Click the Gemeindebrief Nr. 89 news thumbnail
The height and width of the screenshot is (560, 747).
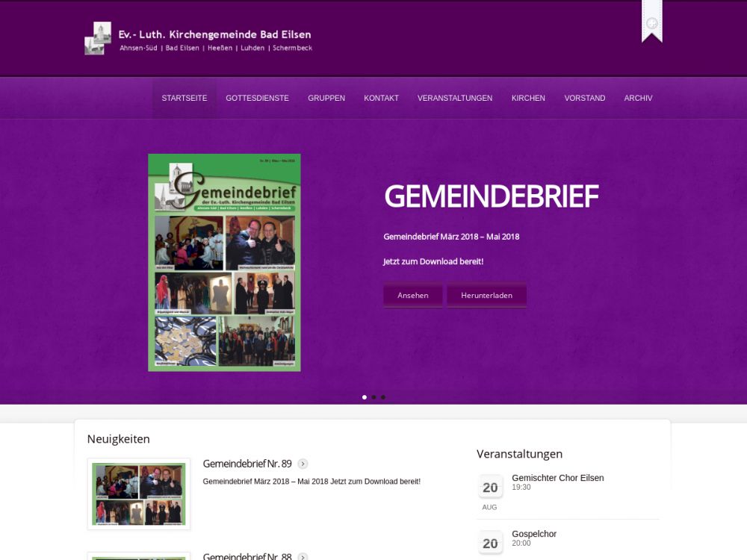[139, 494]
